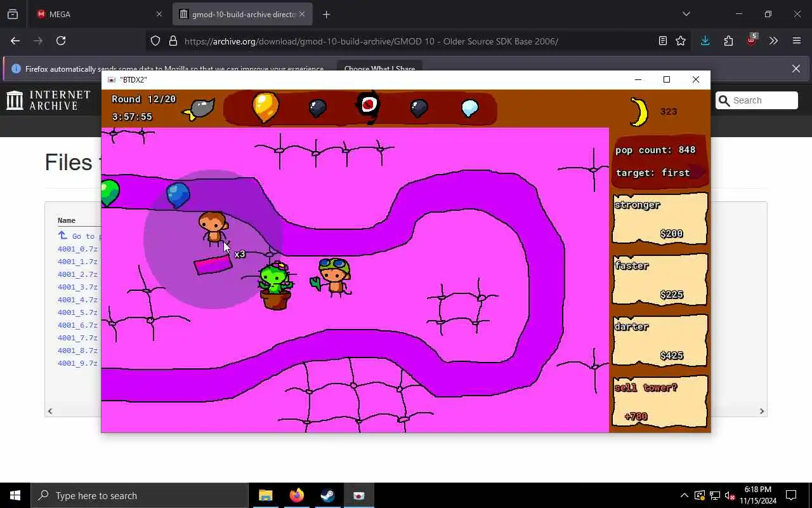
Task: Show hidden system tray icons
Action: 684,495
